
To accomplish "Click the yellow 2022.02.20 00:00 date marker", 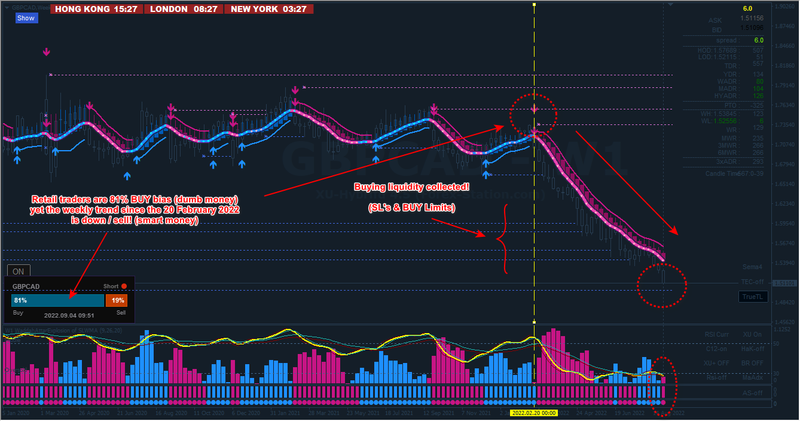I will pos(534,413).
